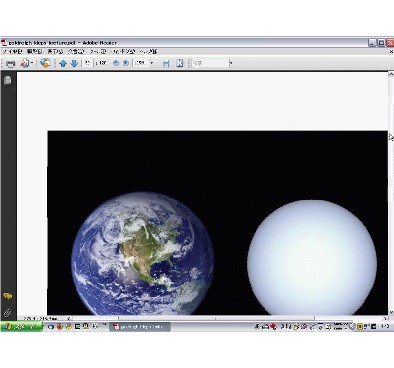
Task: Go to previous page with up arrow
Action: (x=63, y=63)
